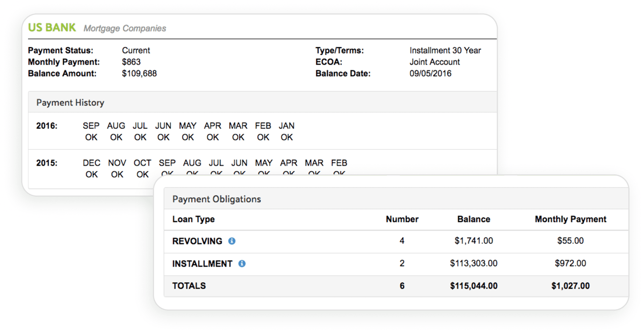Viewport: 644px width, 333px height.
Task: Click the Loan Type column header
Action: pos(193,219)
